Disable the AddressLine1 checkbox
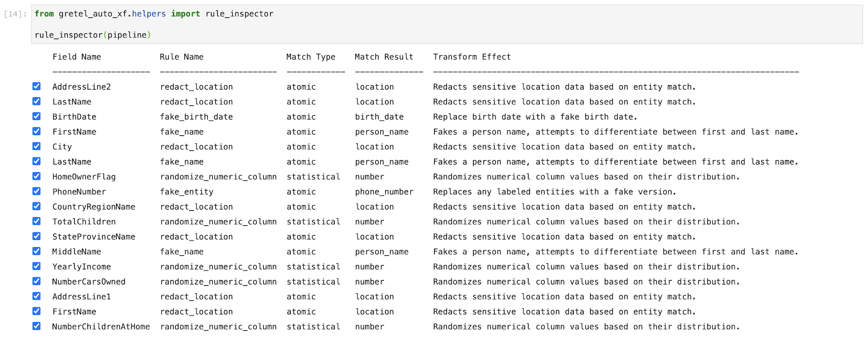 (36, 296)
